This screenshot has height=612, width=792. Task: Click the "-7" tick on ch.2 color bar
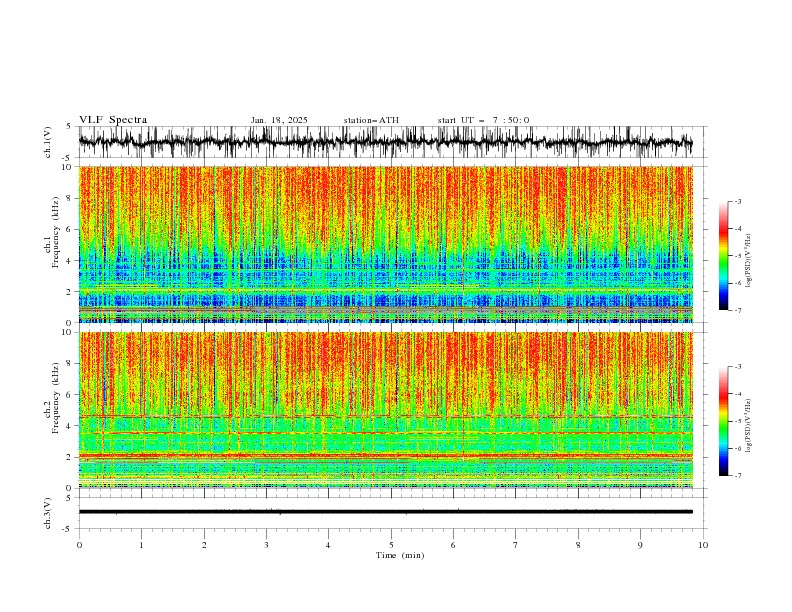737,475
